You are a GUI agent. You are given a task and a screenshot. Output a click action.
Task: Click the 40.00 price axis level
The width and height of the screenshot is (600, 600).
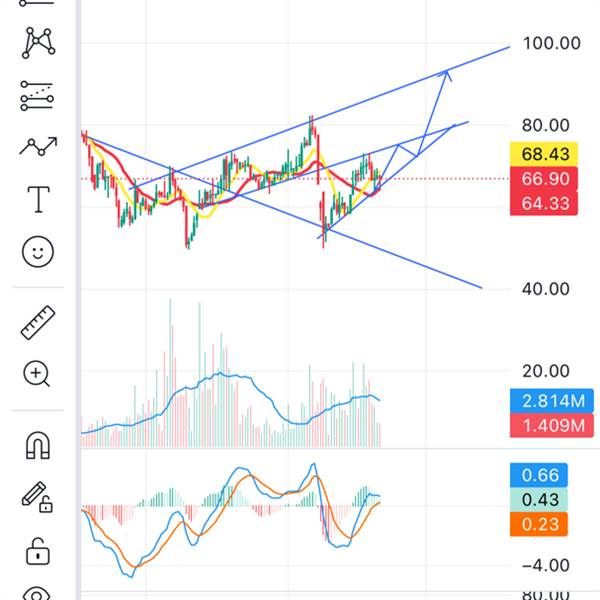(x=546, y=289)
